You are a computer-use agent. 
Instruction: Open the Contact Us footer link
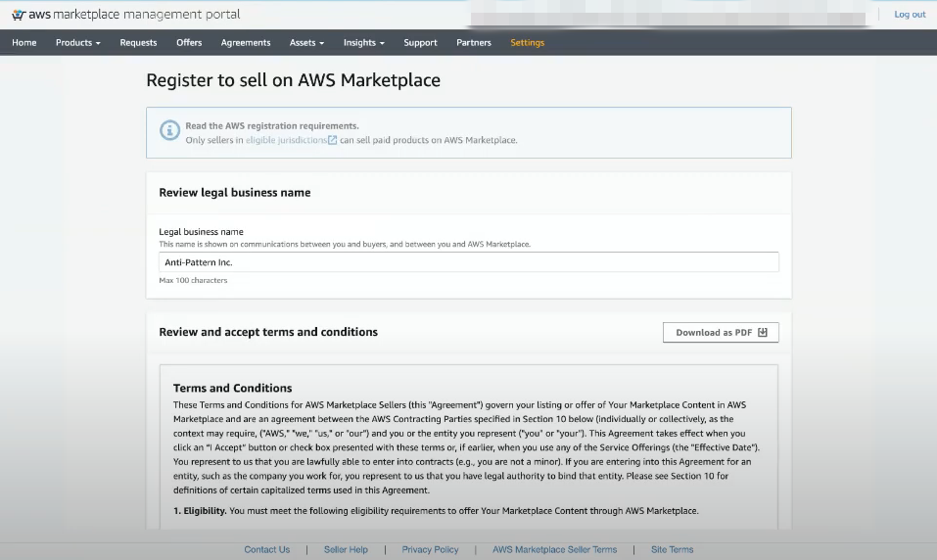point(266,549)
